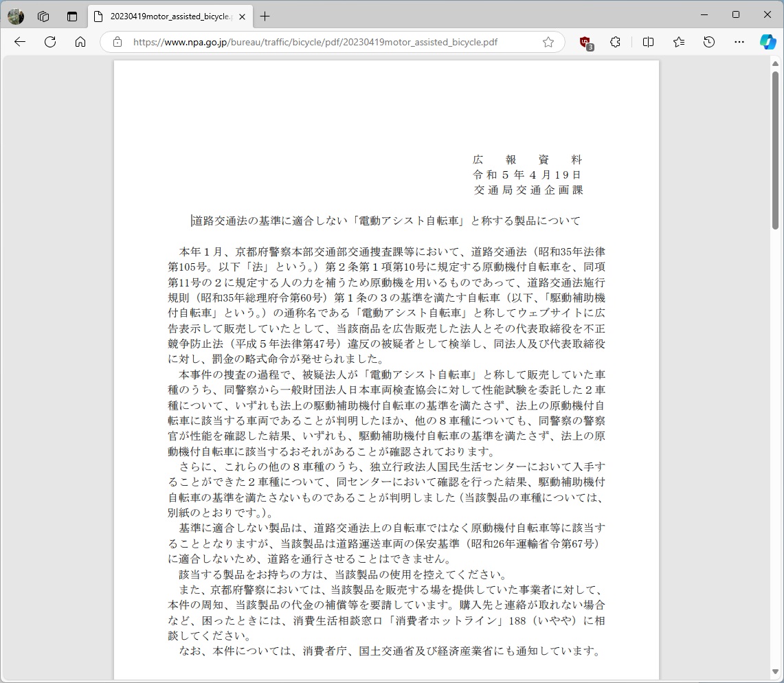Open the Copilot sidebar
The image size is (784, 683).
coord(768,42)
